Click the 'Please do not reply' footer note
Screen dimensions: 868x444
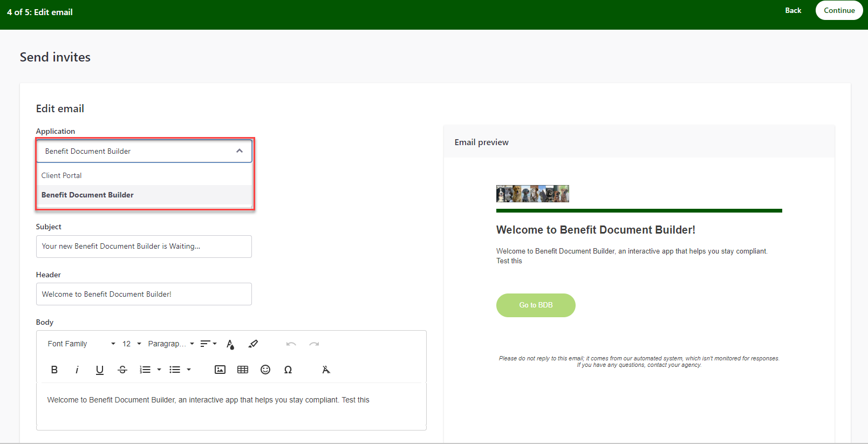point(639,361)
